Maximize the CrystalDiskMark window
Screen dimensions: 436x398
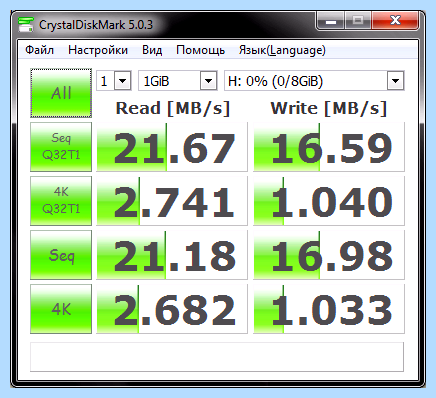(x=358, y=21)
